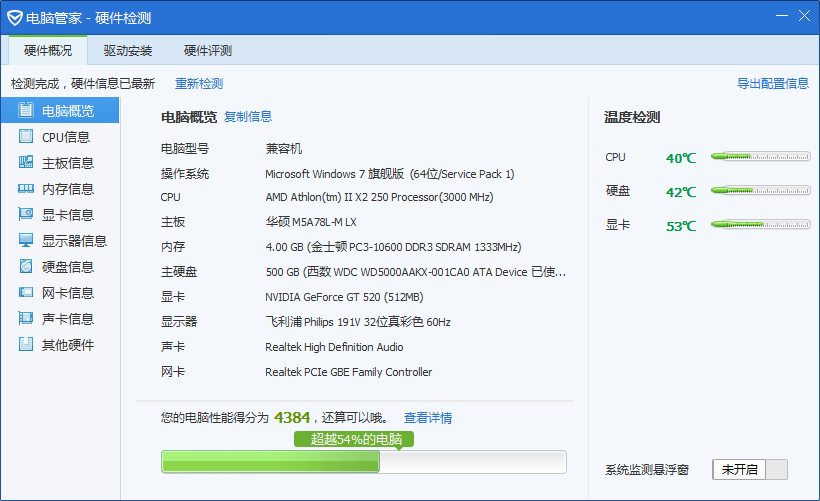The image size is (820, 501).
Task: Open the 驱动安装 tab
Action: pos(128,50)
